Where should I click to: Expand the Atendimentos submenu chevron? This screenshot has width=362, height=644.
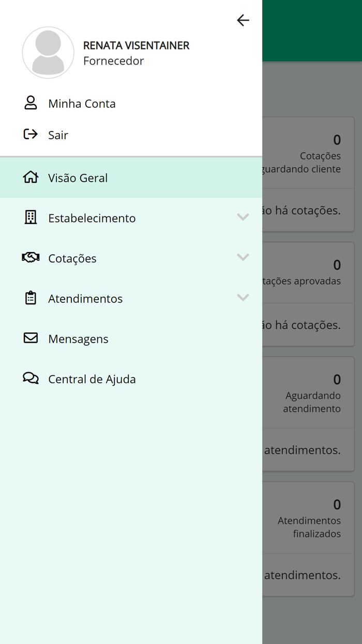point(243,298)
